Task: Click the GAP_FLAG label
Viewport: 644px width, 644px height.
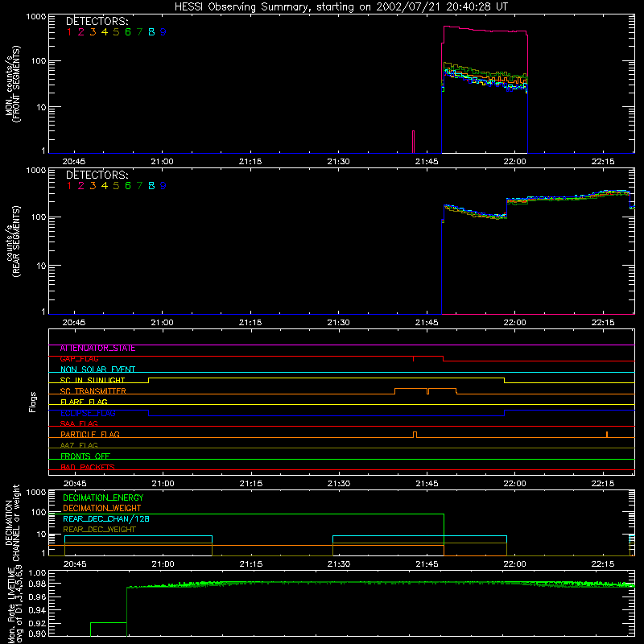Action: 79,359
